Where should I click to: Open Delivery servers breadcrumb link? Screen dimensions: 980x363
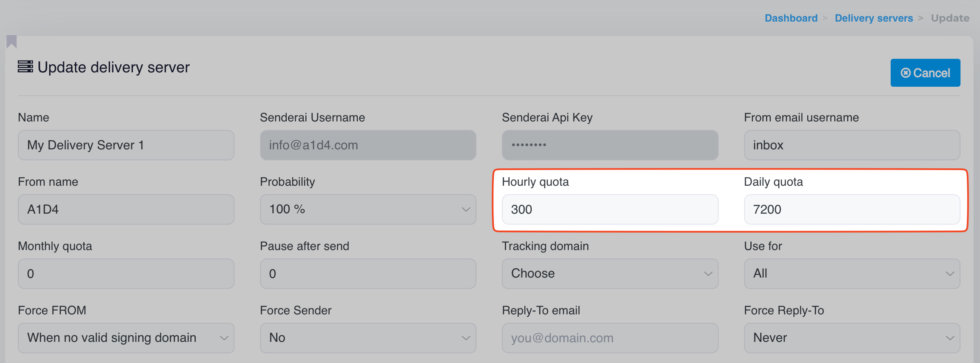(x=874, y=18)
